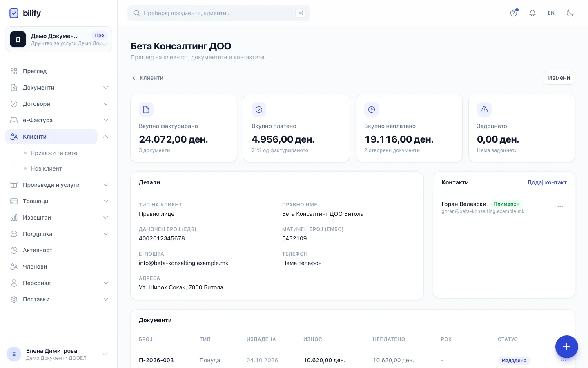The width and height of the screenshot is (588, 368).
Task: Click the Задоцнето warning icon
Action: pos(484,110)
